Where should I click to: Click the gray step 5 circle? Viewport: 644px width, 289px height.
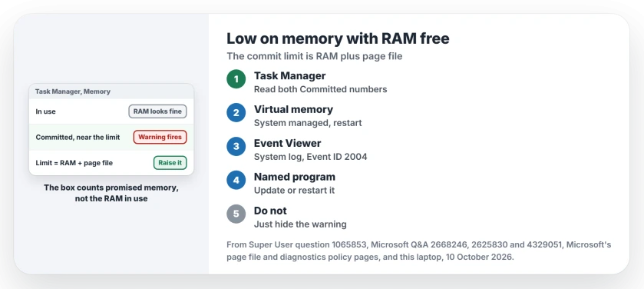pos(236,214)
